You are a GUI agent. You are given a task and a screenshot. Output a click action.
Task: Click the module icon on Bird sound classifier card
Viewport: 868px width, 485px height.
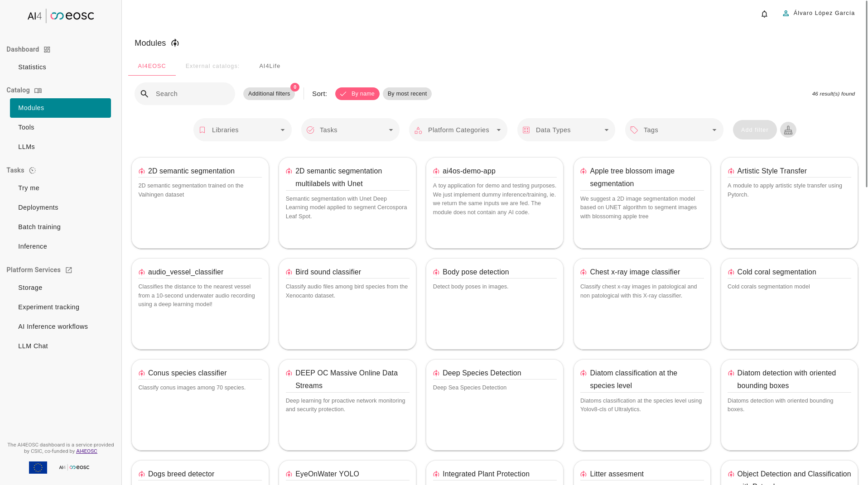pyautogui.click(x=289, y=272)
